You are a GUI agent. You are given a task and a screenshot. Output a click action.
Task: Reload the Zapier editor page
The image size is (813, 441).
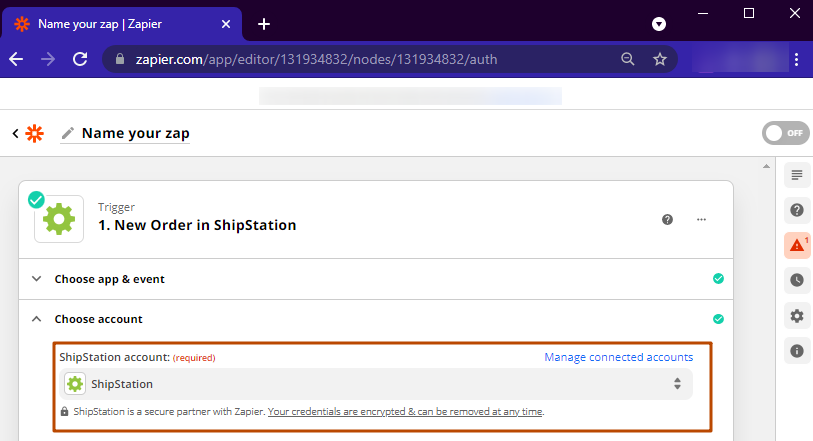click(x=80, y=59)
